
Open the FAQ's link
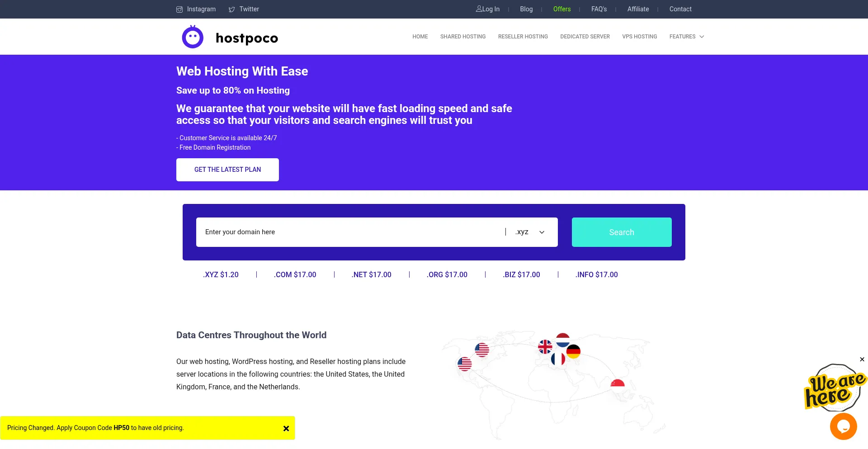[x=599, y=9]
